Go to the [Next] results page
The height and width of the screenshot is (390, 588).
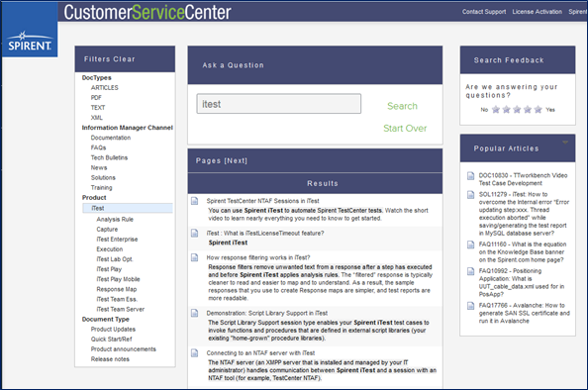click(x=236, y=161)
